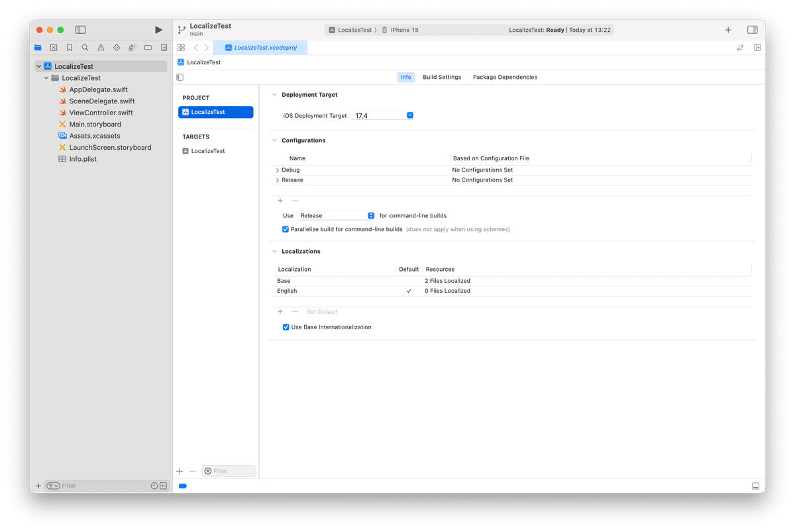Open the Source Control navigator

click(x=54, y=48)
